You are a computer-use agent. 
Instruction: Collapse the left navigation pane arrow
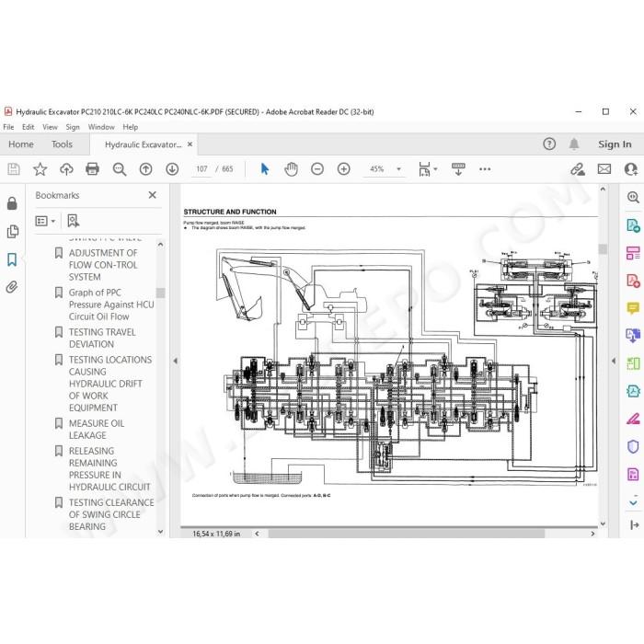coord(176,361)
